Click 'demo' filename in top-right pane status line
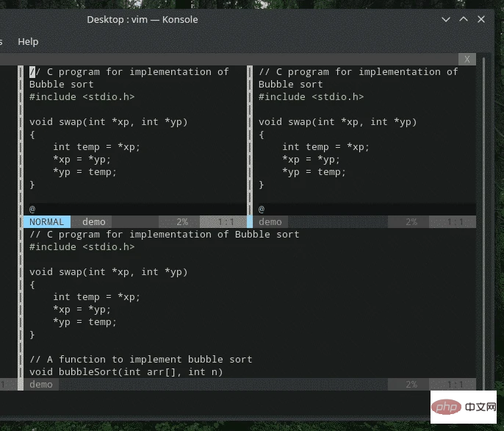The image size is (504, 431). tap(270, 221)
